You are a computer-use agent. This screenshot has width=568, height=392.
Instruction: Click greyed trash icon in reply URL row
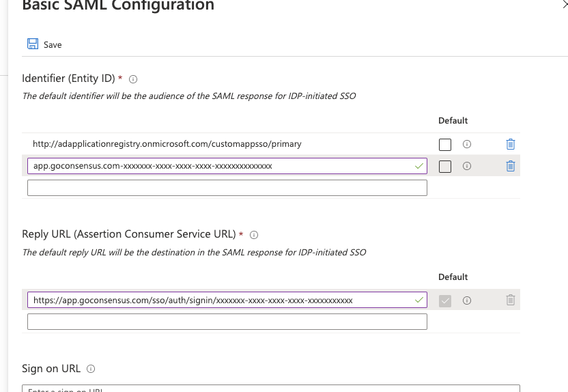coord(511,300)
